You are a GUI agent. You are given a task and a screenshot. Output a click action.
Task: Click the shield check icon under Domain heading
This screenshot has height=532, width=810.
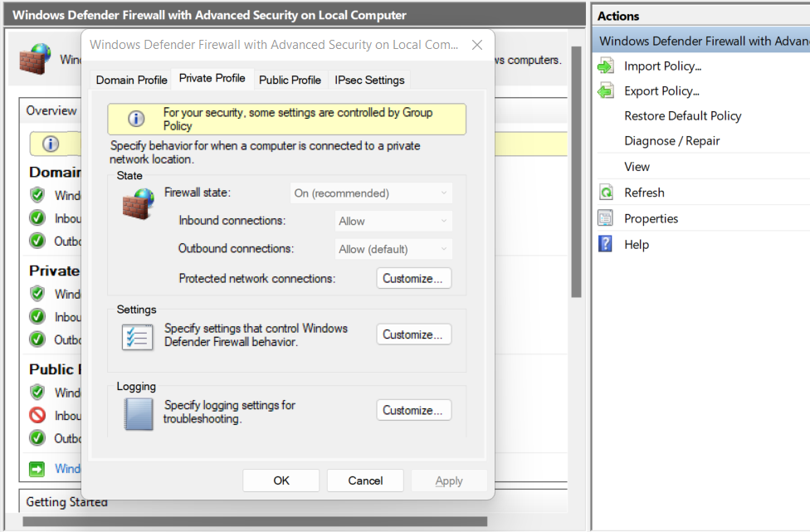pos(37,195)
